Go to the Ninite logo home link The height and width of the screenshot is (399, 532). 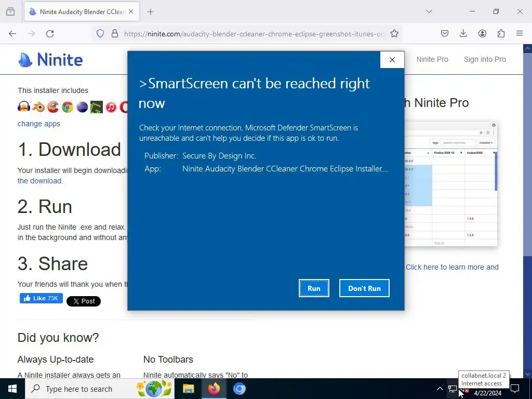[x=50, y=60]
